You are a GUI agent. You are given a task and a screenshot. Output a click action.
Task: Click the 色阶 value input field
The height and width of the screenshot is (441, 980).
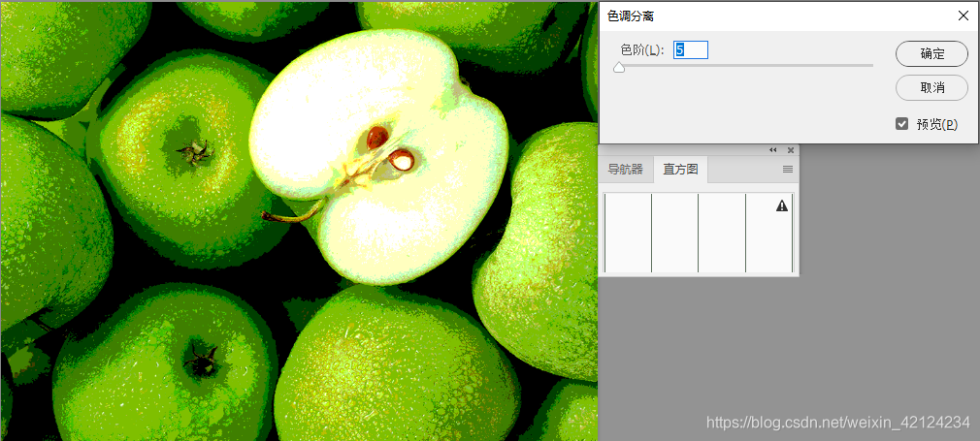[691, 50]
